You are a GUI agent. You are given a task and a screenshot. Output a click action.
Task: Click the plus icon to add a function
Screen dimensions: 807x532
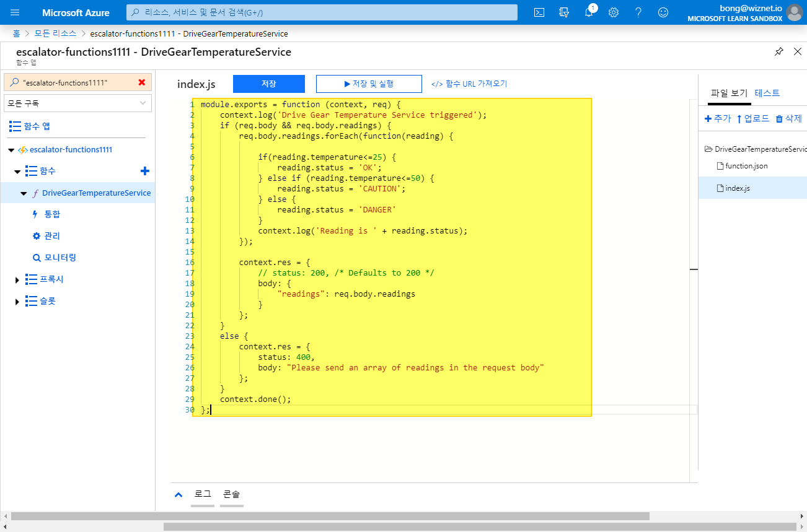(x=145, y=171)
